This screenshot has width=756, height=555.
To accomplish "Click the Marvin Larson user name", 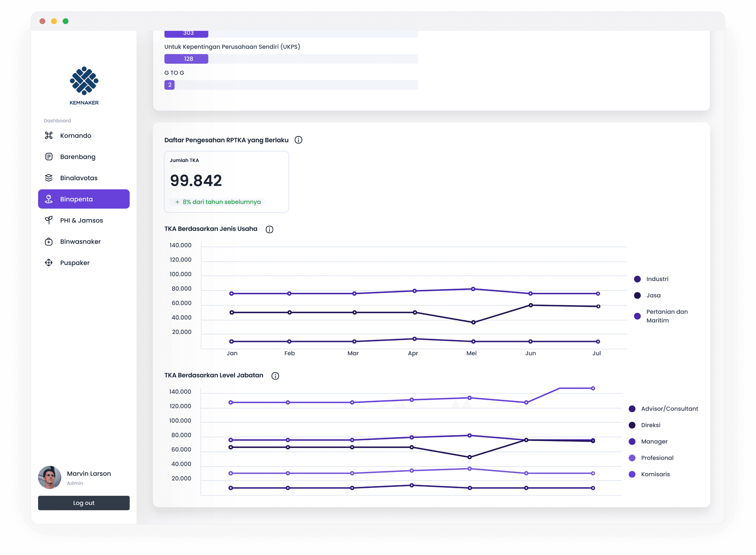I will pyautogui.click(x=89, y=473).
